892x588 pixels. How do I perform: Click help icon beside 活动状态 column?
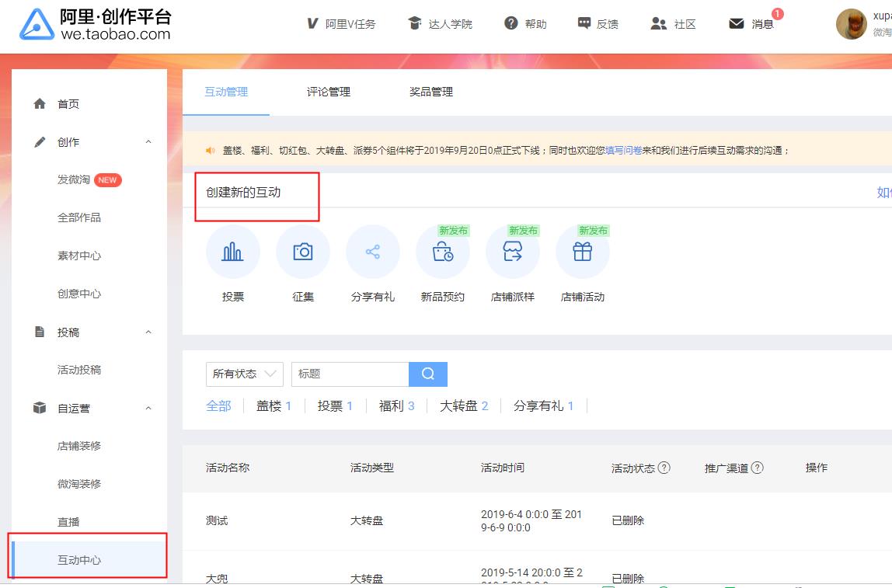click(x=664, y=468)
